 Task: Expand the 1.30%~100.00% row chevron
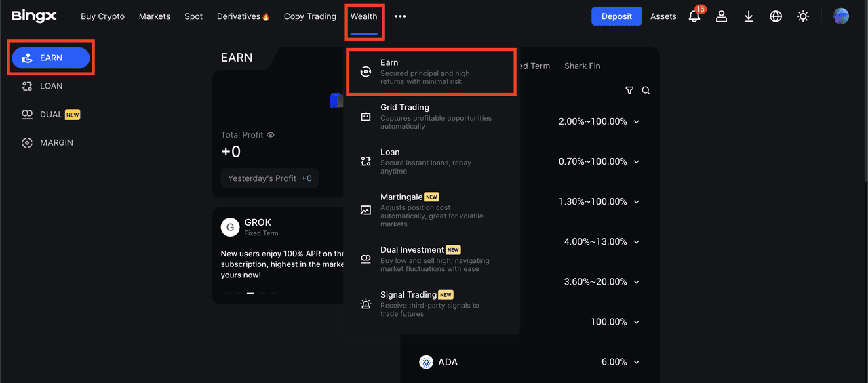[x=637, y=201]
